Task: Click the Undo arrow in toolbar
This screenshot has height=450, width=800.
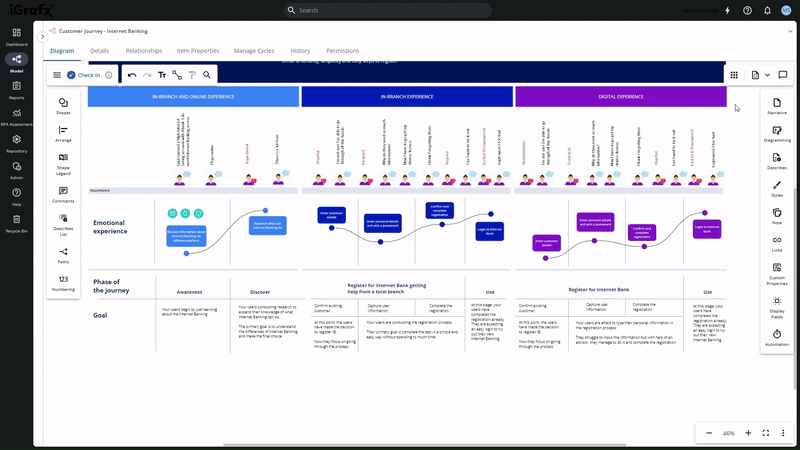Action: click(132, 75)
